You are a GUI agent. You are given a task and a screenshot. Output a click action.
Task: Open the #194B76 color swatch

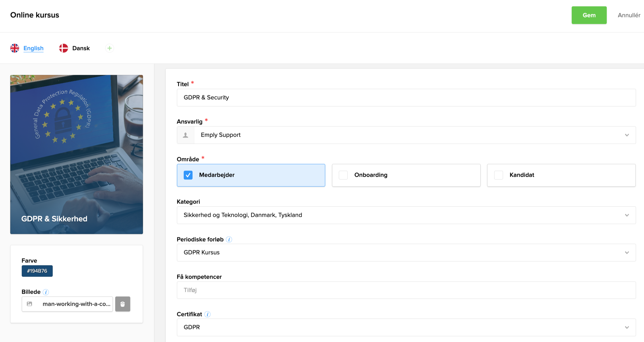click(x=37, y=271)
